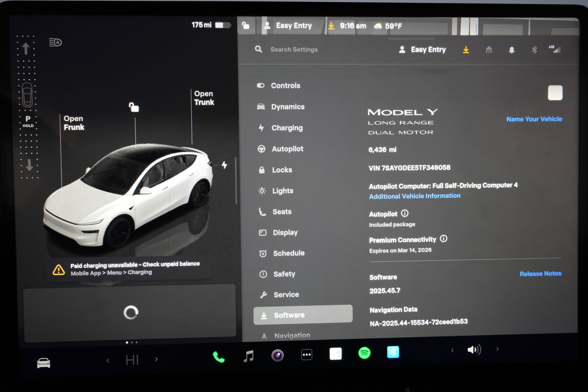The height and width of the screenshot is (392, 588).
Task: Open the Music app from the dock
Action: 249,356
